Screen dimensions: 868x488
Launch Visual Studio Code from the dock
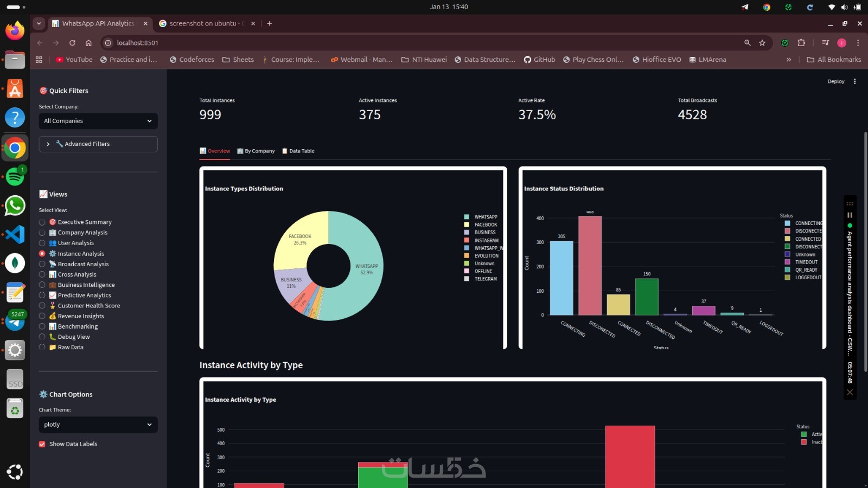click(15, 234)
